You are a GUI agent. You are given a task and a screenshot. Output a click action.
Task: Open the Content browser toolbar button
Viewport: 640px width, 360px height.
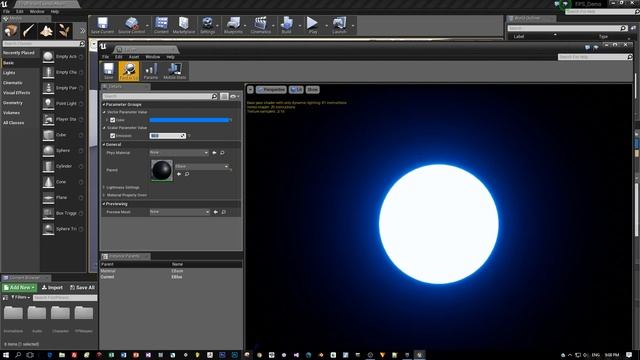click(161, 25)
